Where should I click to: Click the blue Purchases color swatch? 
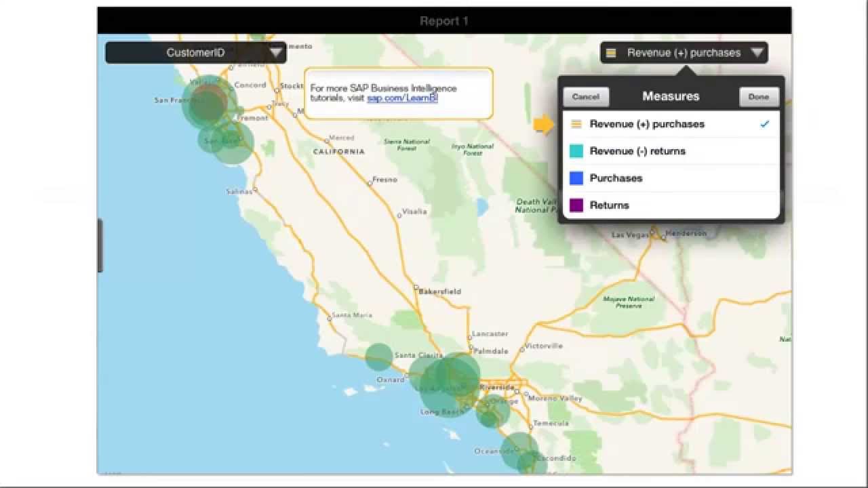point(576,178)
